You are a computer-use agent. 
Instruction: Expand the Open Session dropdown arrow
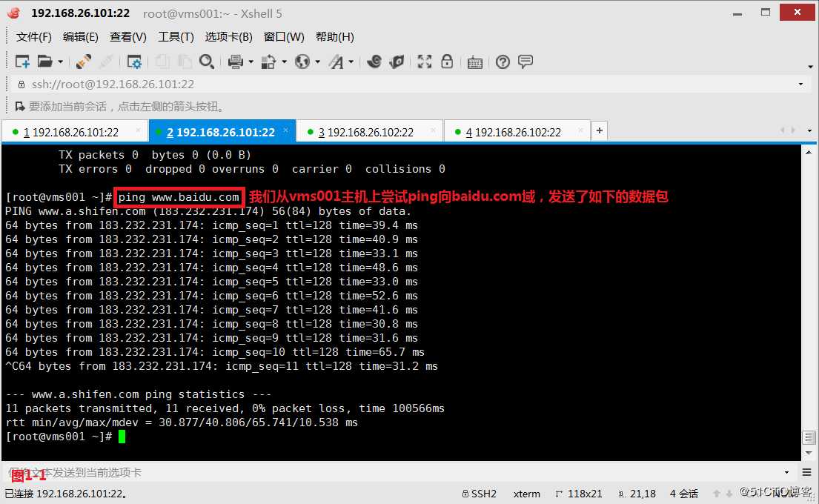click(61, 62)
